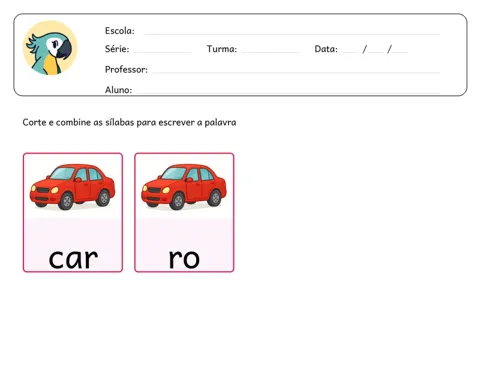Click the year blank in date field
The width and height of the screenshot is (480, 384).
pyautogui.click(x=400, y=52)
